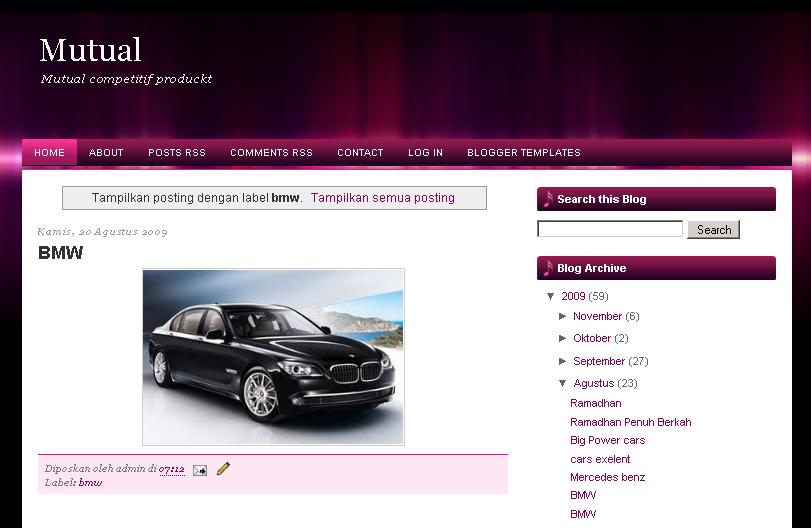
Task: Focus the blog search text field
Action: (610, 229)
